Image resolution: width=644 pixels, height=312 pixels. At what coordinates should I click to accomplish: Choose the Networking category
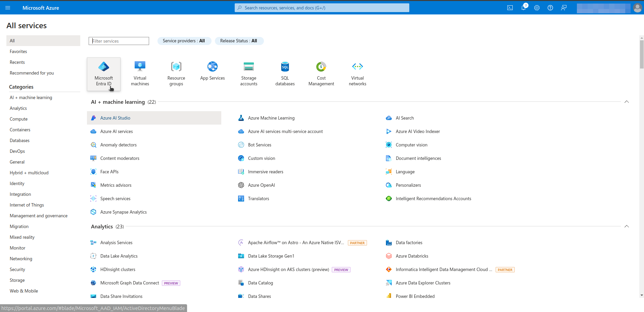(21, 259)
